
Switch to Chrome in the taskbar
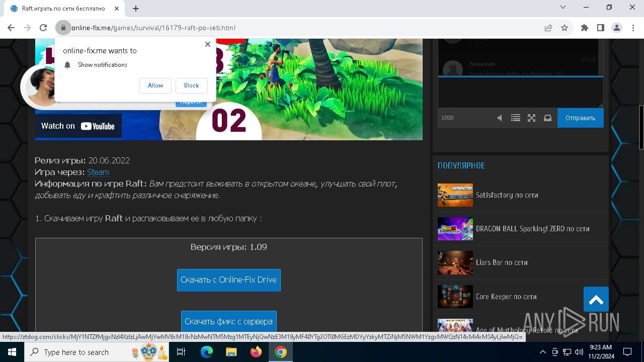click(281, 352)
